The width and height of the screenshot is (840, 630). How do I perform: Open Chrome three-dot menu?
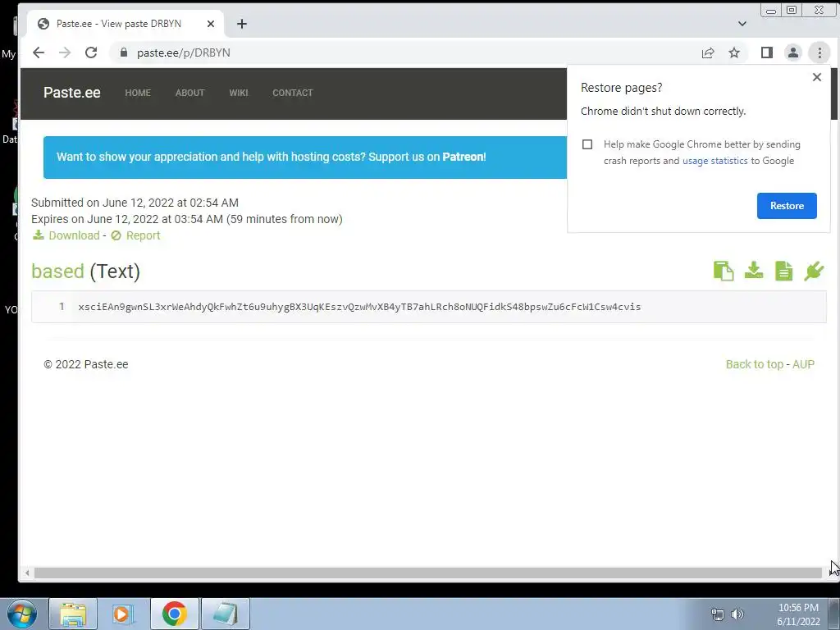coord(819,52)
